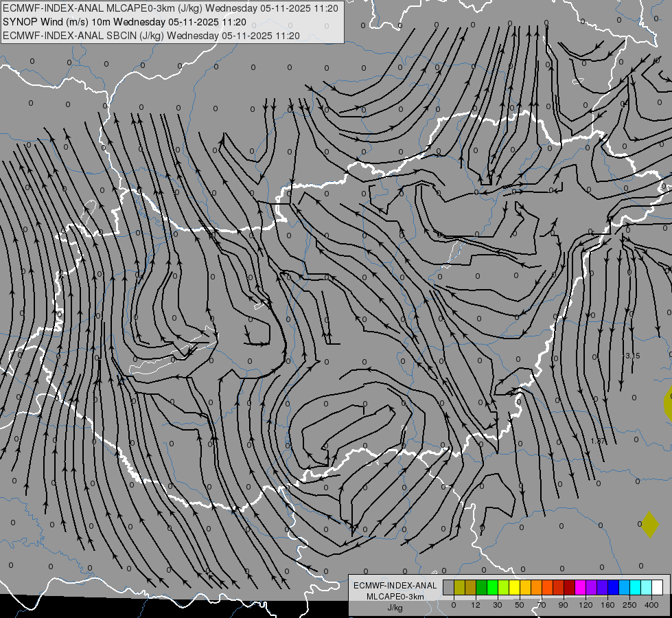Click the legend tick label 30
Image resolution: width=672 pixels, height=618 pixels.
[497, 605]
